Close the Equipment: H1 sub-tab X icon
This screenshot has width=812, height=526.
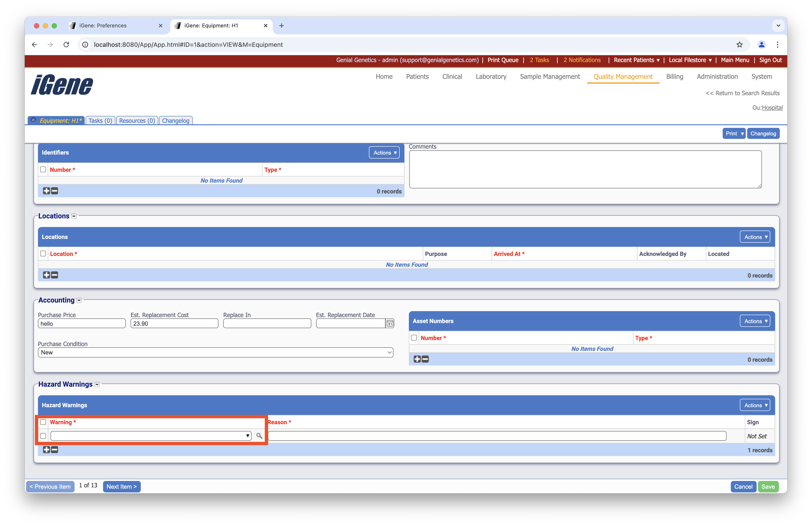(x=34, y=120)
